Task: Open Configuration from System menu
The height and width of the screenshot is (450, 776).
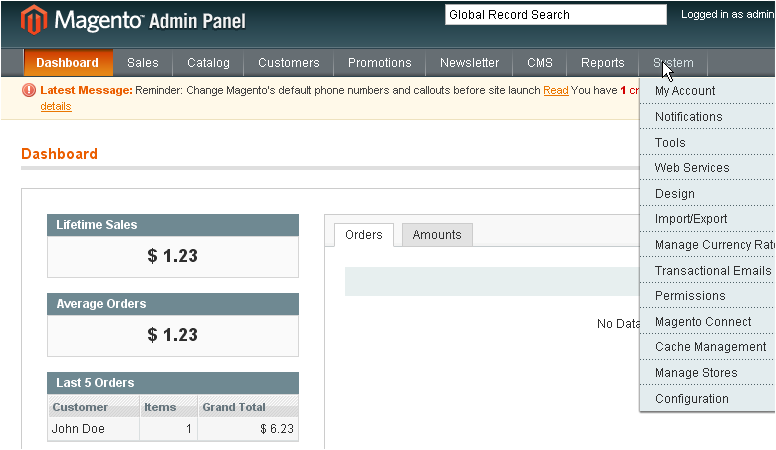Action: [x=707, y=399]
